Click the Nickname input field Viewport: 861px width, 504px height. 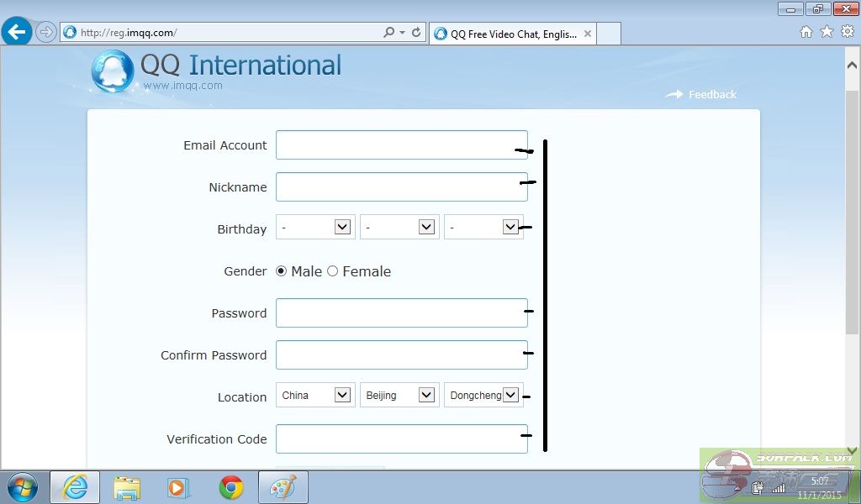(x=401, y=187)
